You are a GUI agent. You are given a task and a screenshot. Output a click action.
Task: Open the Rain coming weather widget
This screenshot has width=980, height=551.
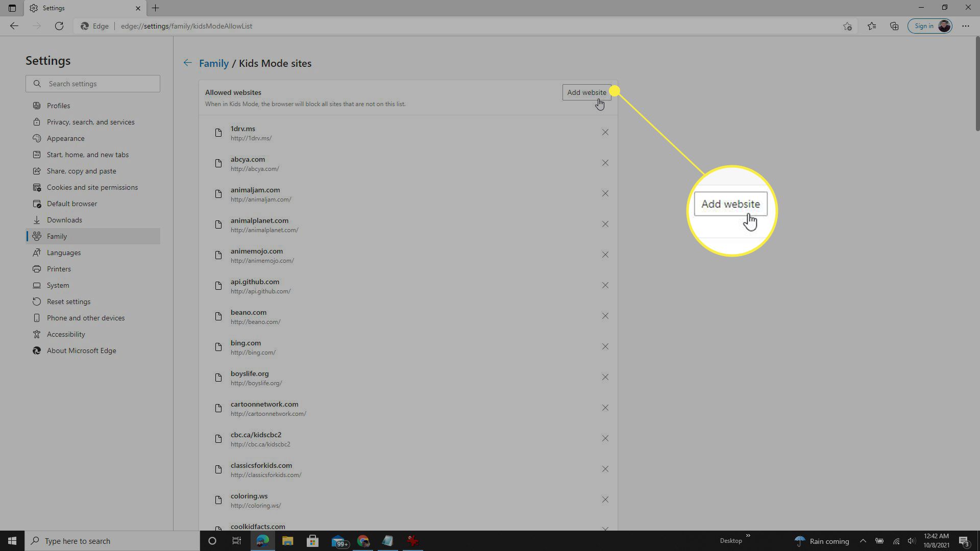pos(822,541)
